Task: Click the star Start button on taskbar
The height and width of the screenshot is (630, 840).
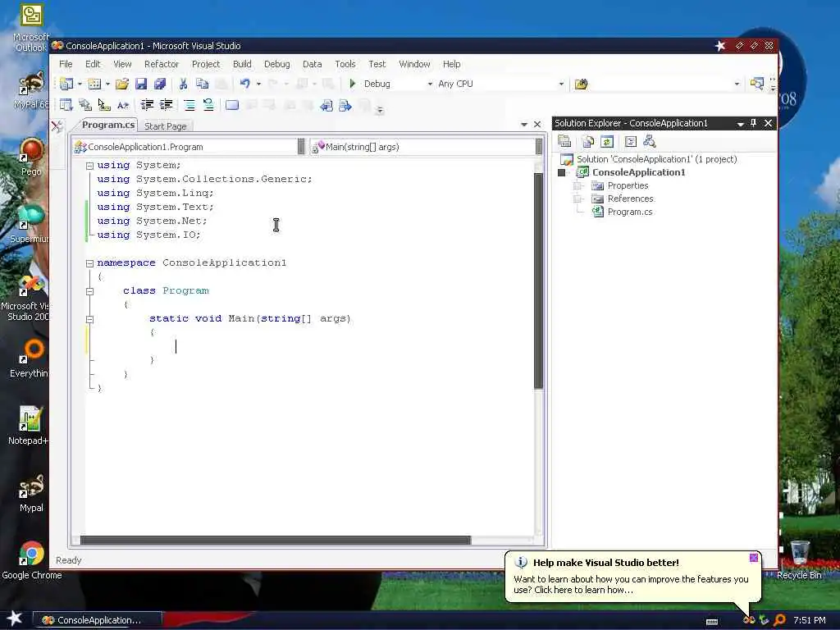Action: pos(15,619)
